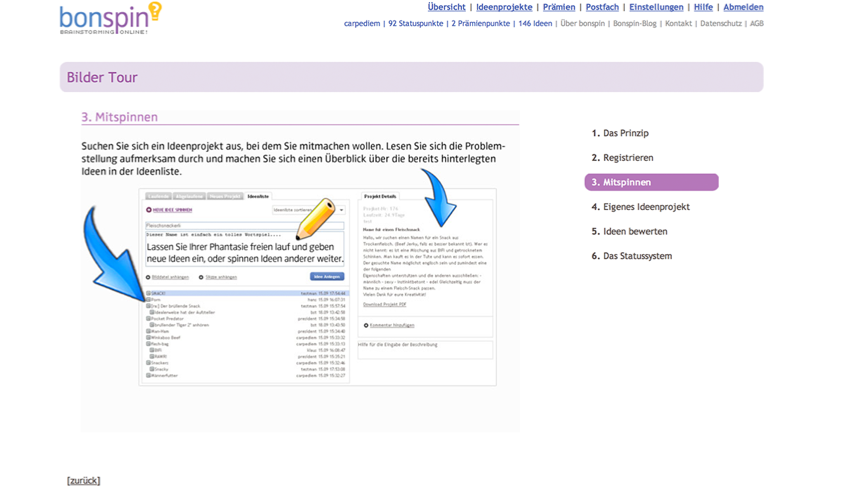Jump to tour step 6. Das Statussystem
The width and height of the screenshot is (848, 500).
coord(637,256)
